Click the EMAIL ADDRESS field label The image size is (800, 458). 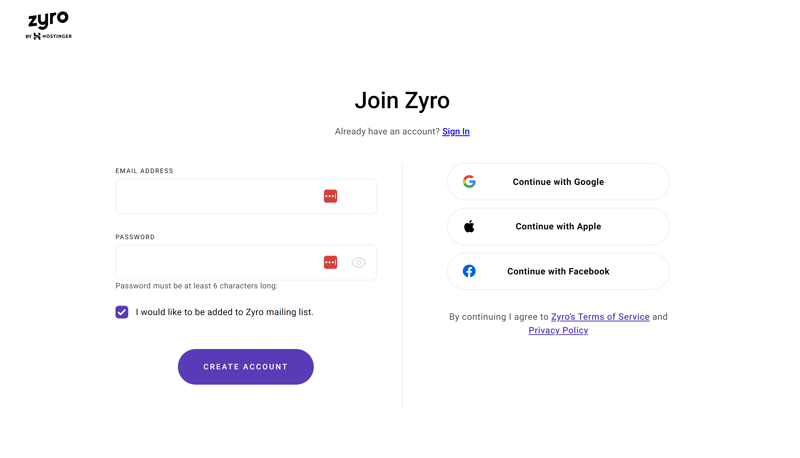pos(144,171)
